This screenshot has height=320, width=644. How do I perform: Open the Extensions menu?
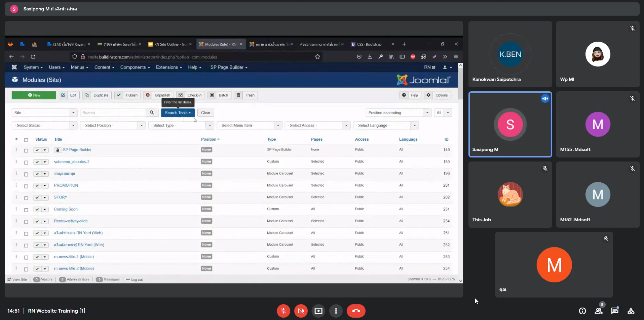click(168, 67)
